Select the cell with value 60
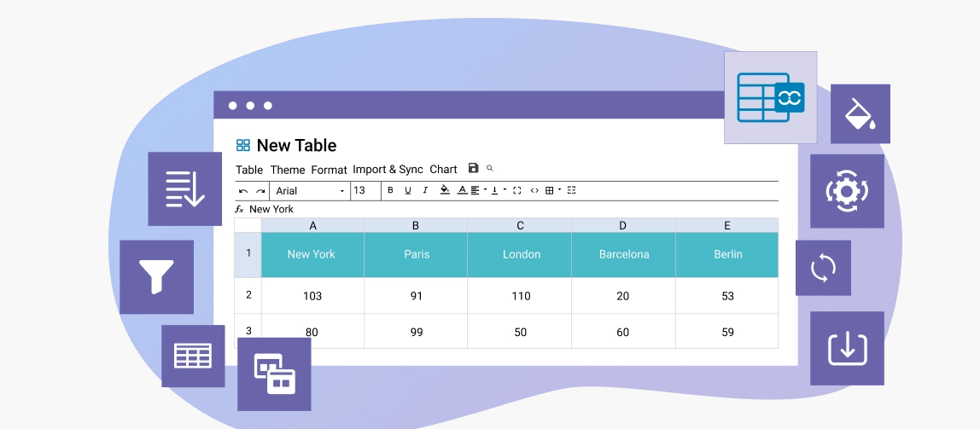 coord(623,332)
